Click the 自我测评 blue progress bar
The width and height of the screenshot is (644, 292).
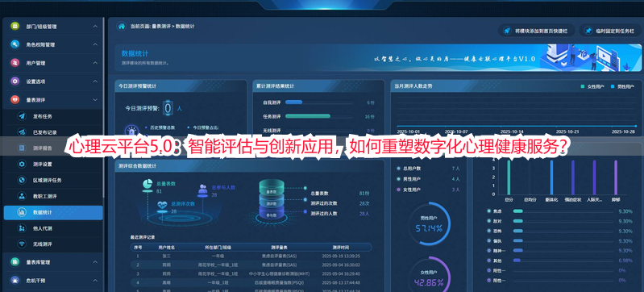293,102
